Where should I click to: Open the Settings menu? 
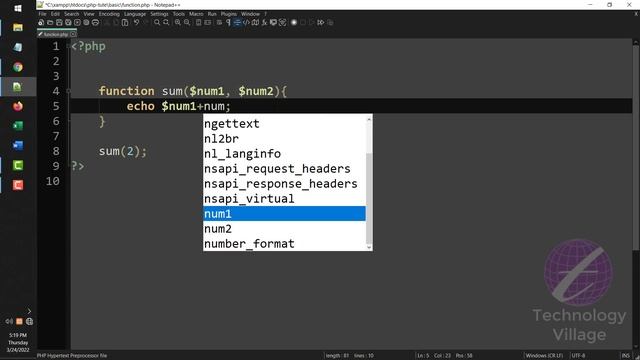(x=159, y=14)
